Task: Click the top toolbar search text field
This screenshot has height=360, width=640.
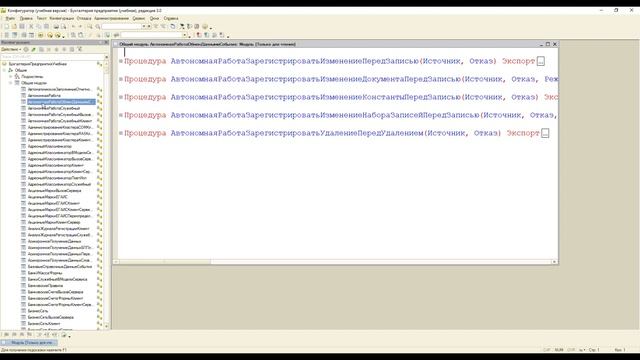Action: pos(122,27)
